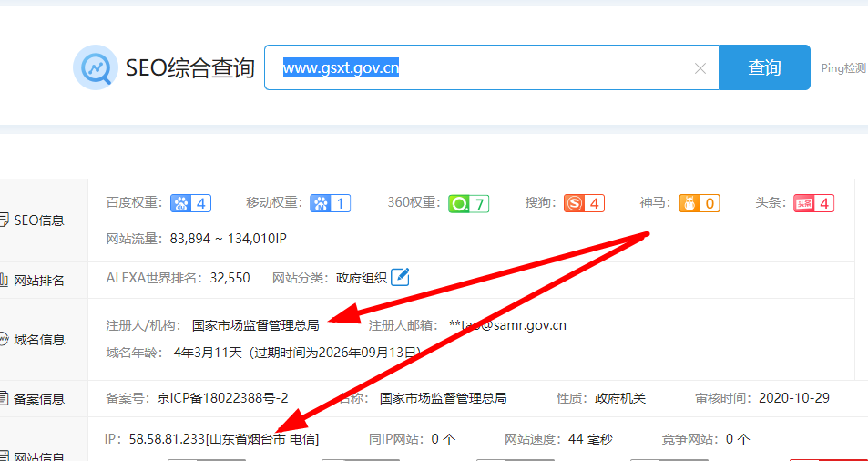Click the IP address 58.58.81.233
868x461 pixels.
pyautogui.click(x=167, y=439)
